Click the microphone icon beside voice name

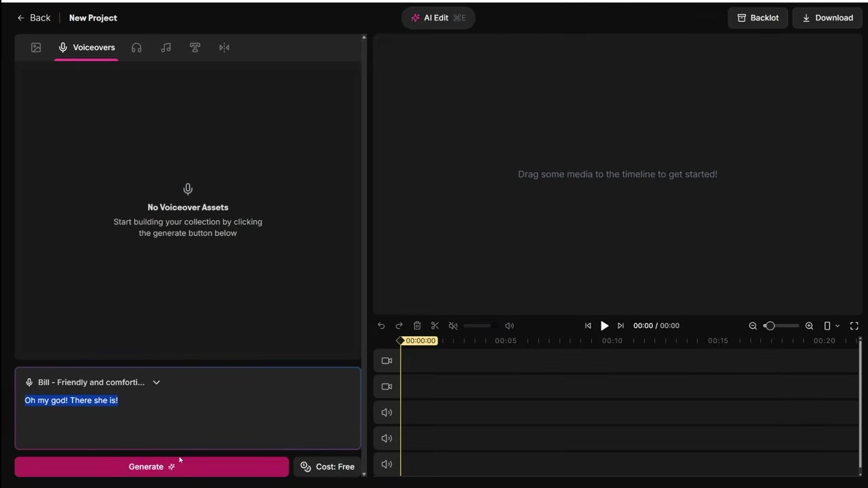(x=29, y=382)
